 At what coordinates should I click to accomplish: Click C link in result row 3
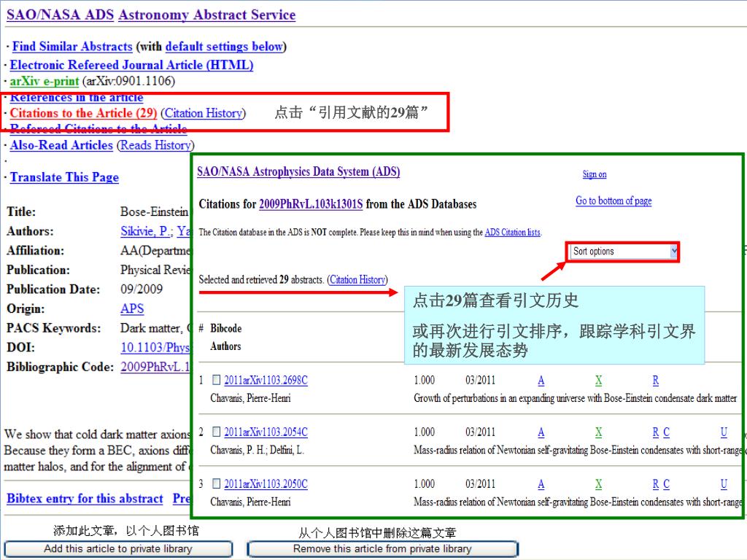667,484
